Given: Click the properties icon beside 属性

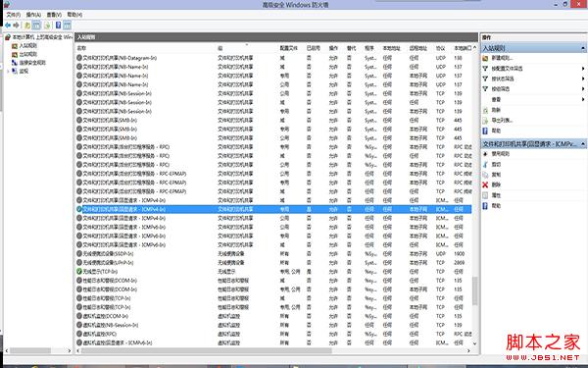Looking at the screenshot, I should (485, 195).
